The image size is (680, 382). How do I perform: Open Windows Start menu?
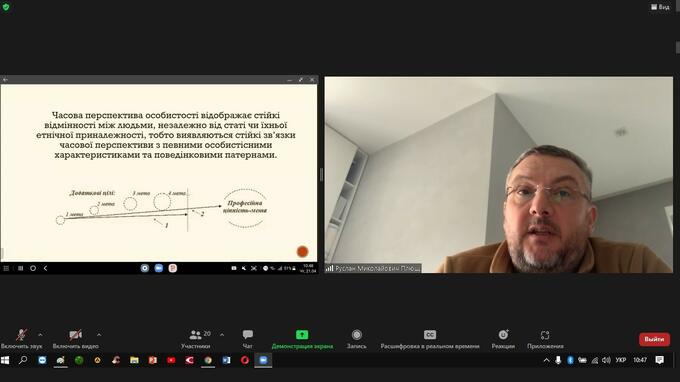5,360
